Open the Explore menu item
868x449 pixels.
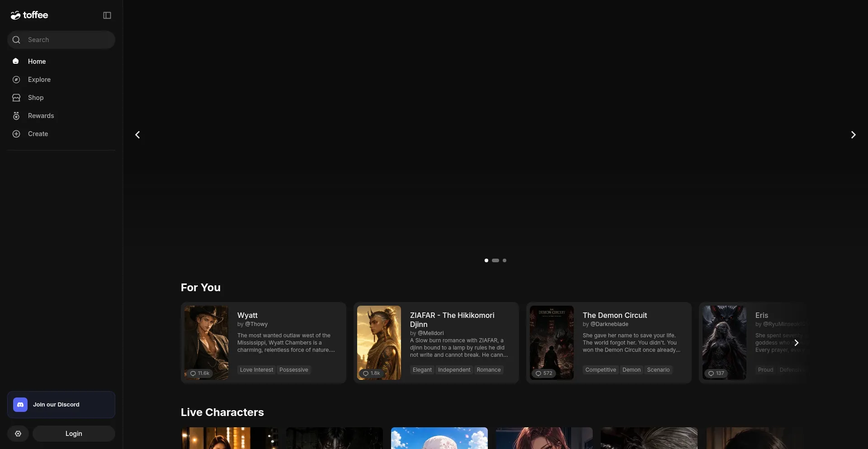click(61, 80)
